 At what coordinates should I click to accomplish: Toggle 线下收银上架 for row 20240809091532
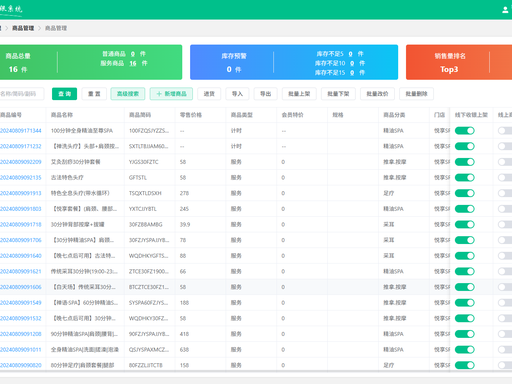pos(465,318)
